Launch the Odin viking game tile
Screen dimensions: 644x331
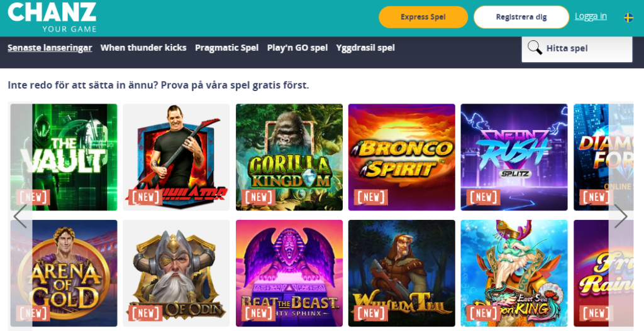(176, 273)
